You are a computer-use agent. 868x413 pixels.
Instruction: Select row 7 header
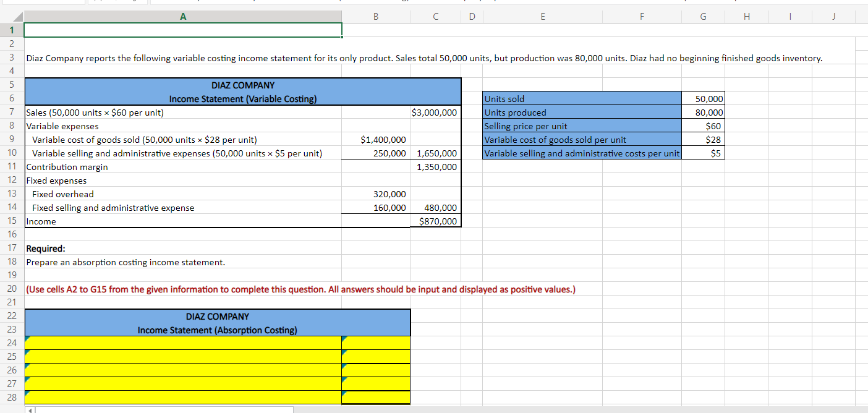click(x=12, y=113)
